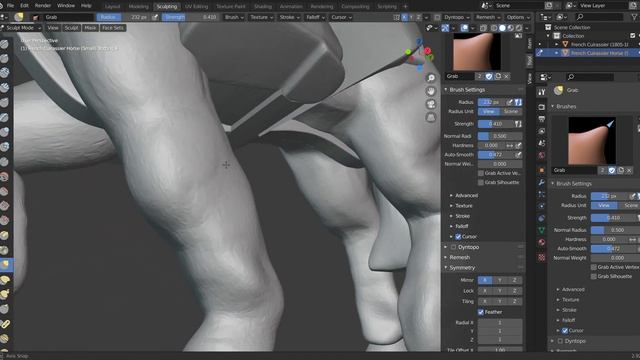Open Object Data green triangle tab
Image resolution: width=640 pixels, height=360 pixels.
pos(541,230)
